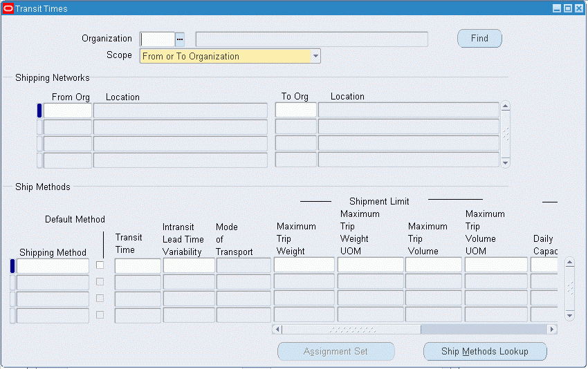This screenshot has width=588, height=369.
Task: Click the Assignment Set button
Action: click(x=336, y=352)
